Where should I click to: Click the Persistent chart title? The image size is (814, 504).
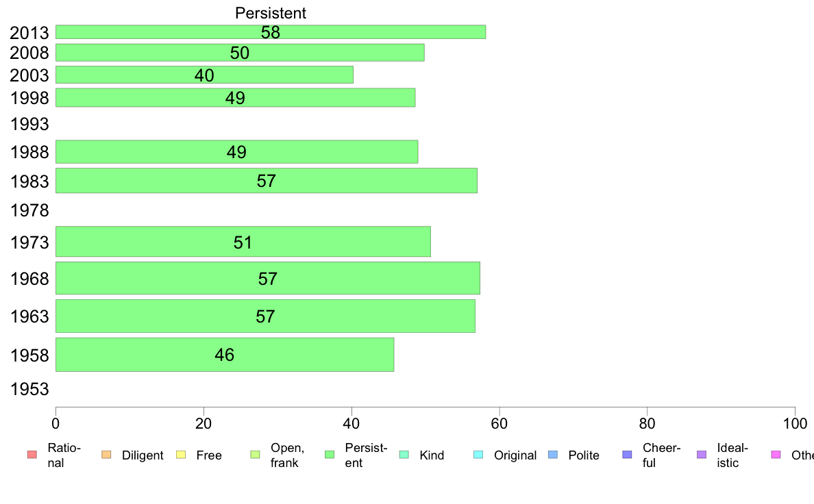coord(271,13)
